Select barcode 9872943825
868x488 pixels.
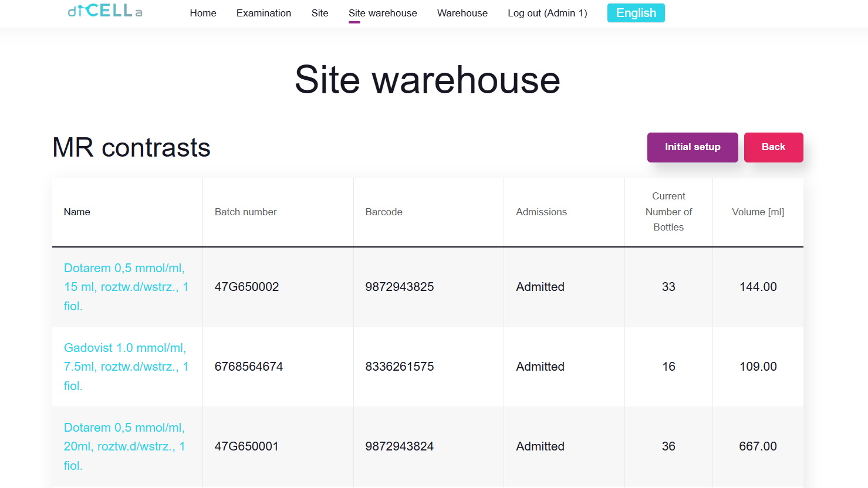tap(400, 287)
